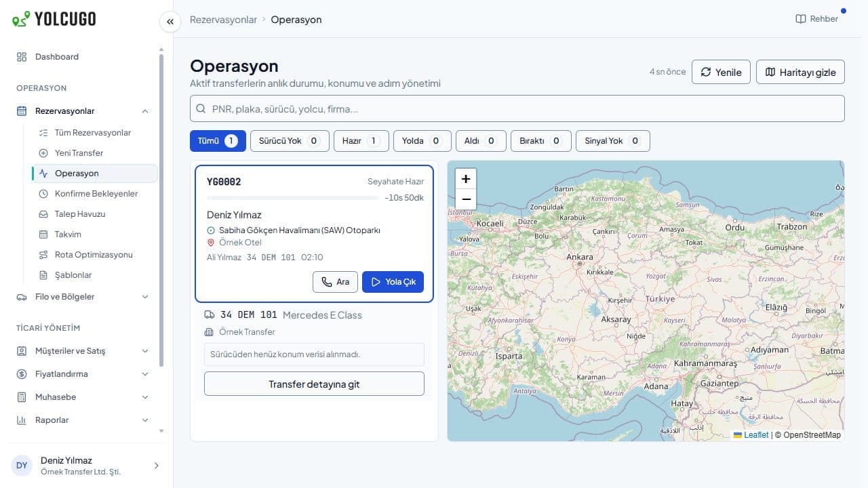Image resolution: width=868 pixels, height=488 pixels.
Task: Expand Raporlar section
Action: 83,420
